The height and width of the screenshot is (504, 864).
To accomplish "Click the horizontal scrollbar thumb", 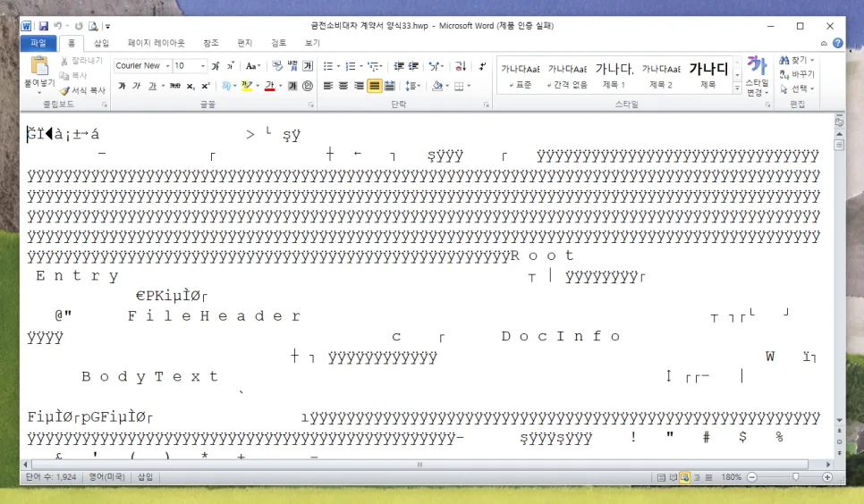I will 419,465.
